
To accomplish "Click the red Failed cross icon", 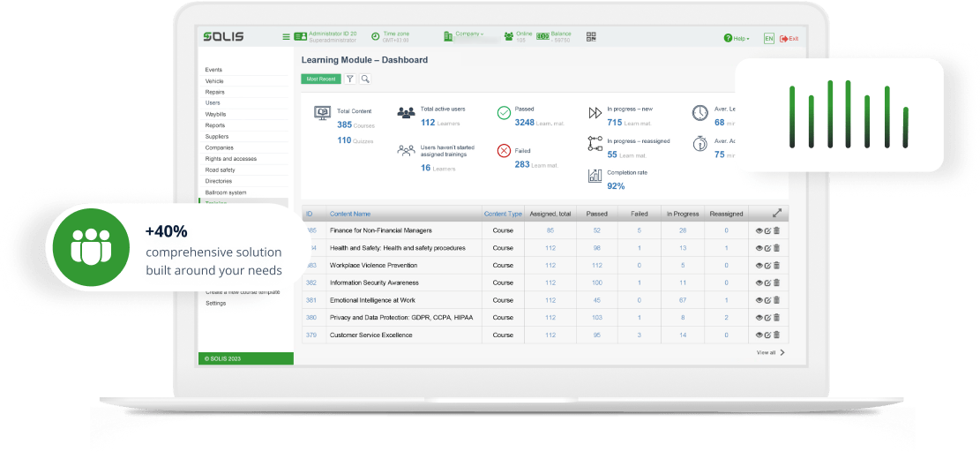I will click(x=504, y=151).
